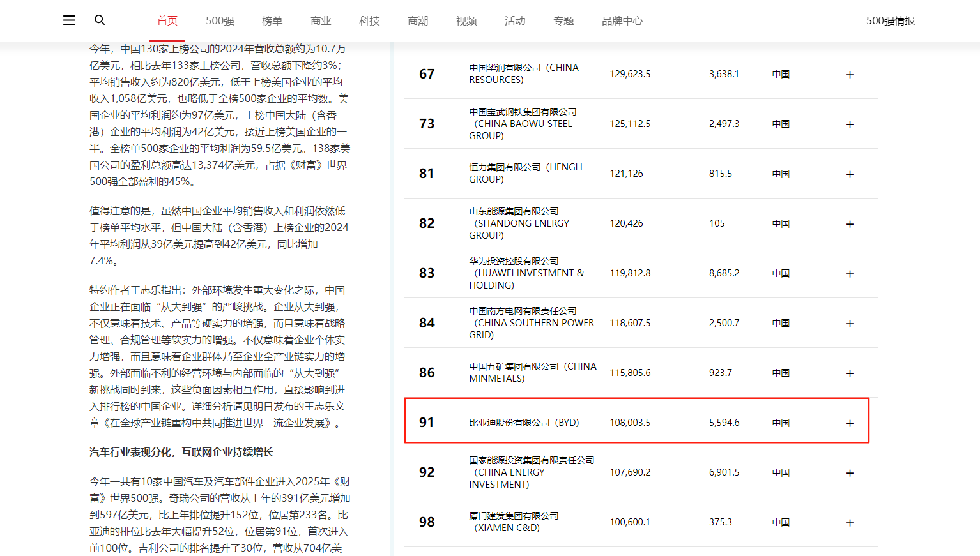Click company name 国家能源投资集团有限责任公司
980x556 pixels.
pyautogui.click(x=532, y=460)
